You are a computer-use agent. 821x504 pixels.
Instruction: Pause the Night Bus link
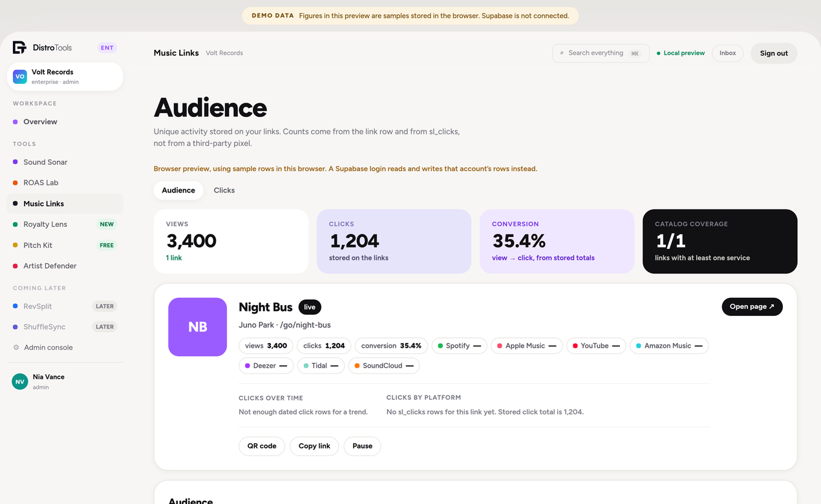(x=363, y=446)
